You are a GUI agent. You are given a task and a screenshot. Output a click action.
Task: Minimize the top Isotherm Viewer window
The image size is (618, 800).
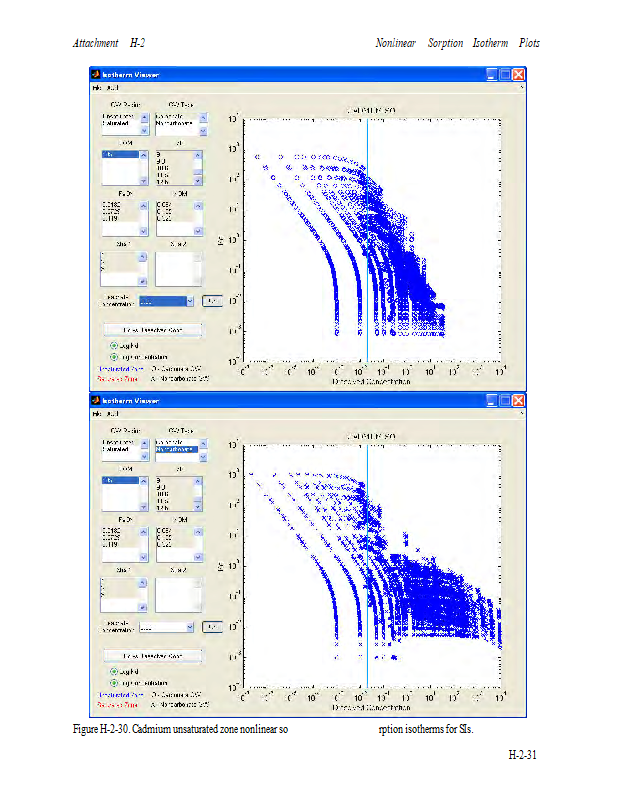pos(493,75)
